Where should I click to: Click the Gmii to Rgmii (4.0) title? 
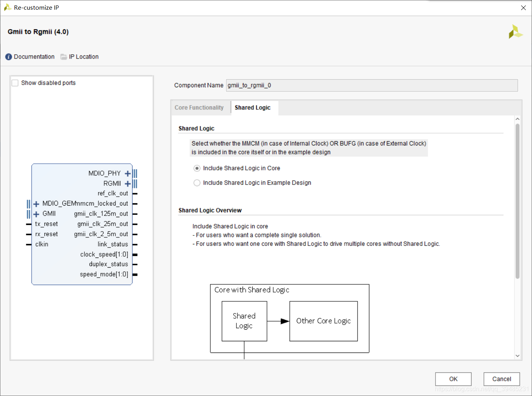tap(38, 32)
